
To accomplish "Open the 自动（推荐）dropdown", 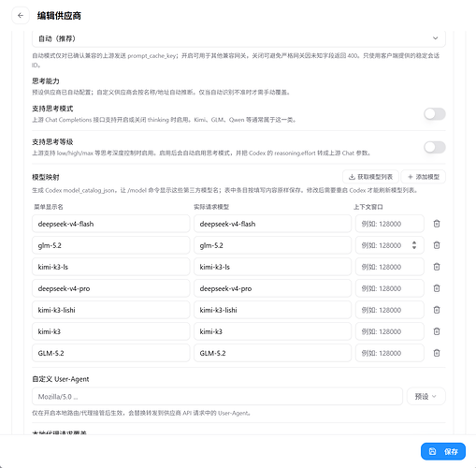I will coord(238,38).
